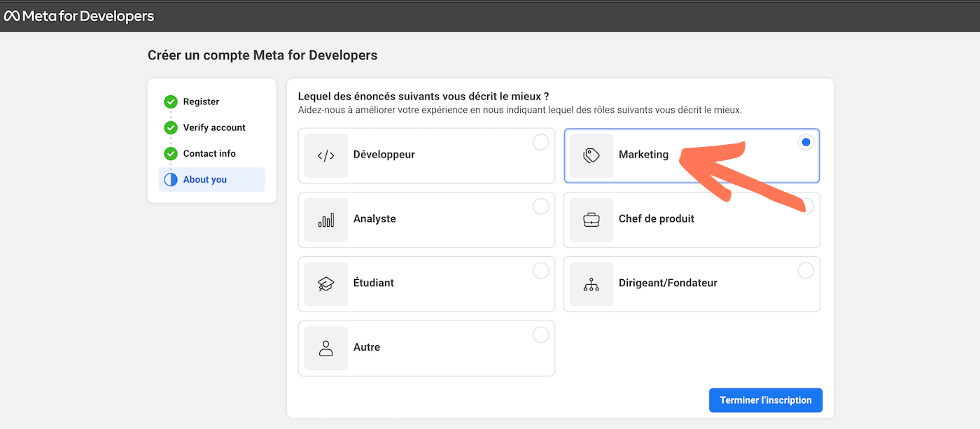Viewport: 980px width, 429px height.
Task: Click the Marketing tag icon
Action: (591, 155)
